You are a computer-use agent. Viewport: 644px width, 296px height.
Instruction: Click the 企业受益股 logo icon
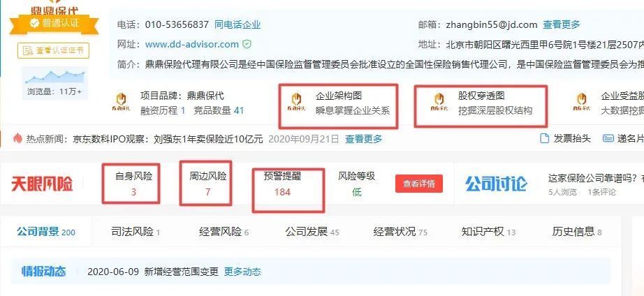click(x=582, y=102)
